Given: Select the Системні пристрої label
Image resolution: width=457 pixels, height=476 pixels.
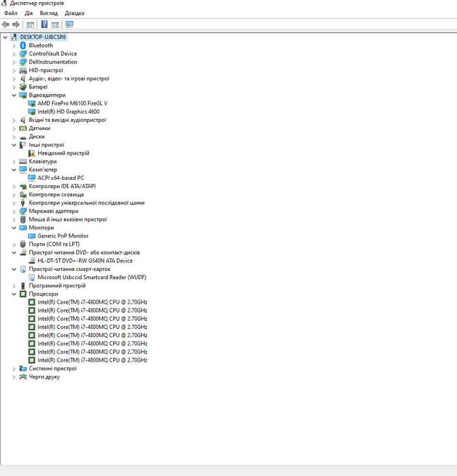Looking at the screenshot, I should point(52,368).
